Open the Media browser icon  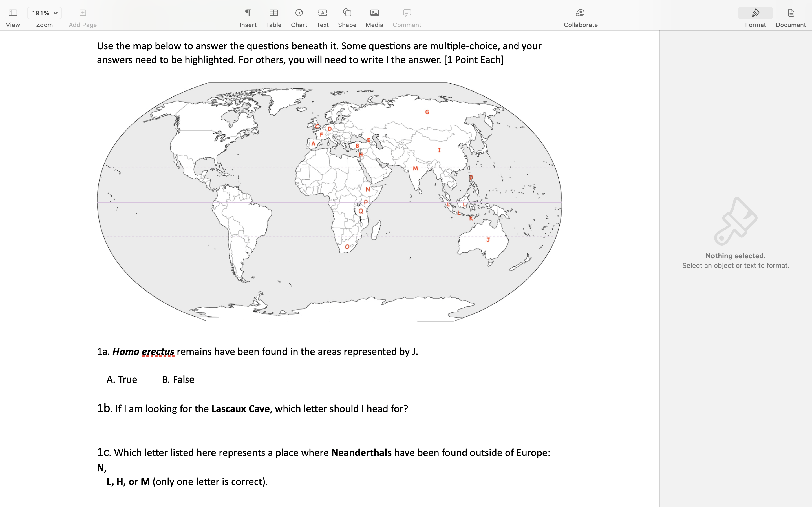click(374, 13)
